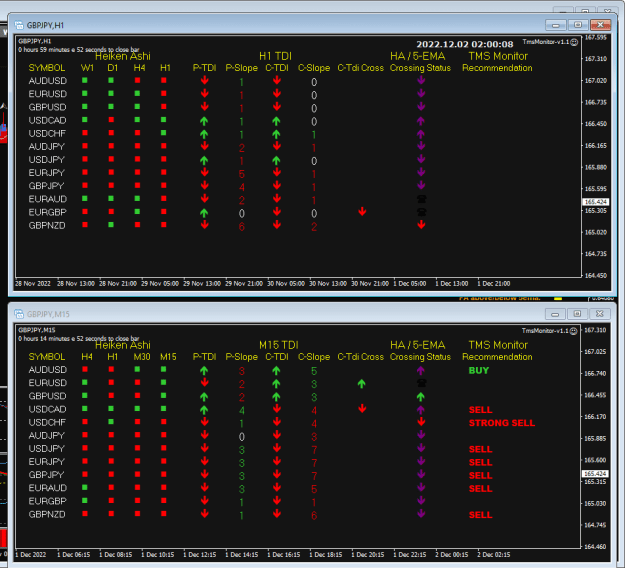Screen dimensions: 625x568
Task: Click red Crossing Status arrow for GBPNZD, H1 window
Action: tap(421, 225)
